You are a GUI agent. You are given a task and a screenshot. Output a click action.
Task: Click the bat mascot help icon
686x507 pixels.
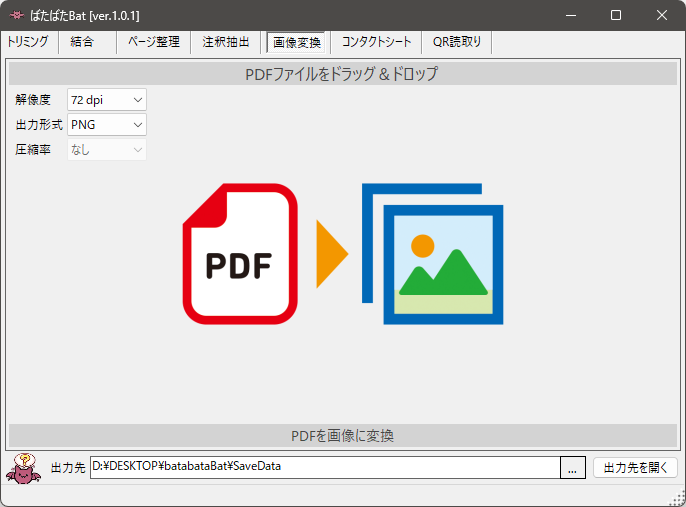pyautogui.click(x=24, y=469)
